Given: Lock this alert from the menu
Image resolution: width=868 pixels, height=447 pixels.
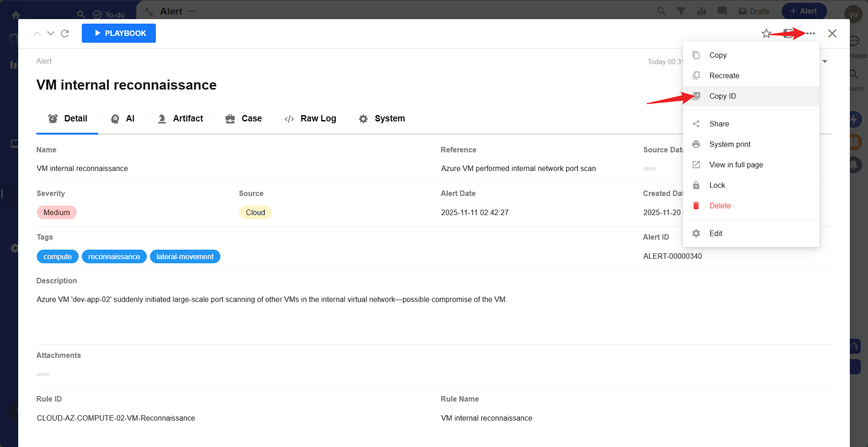Looking at the screenshot, I should [717, 185].
